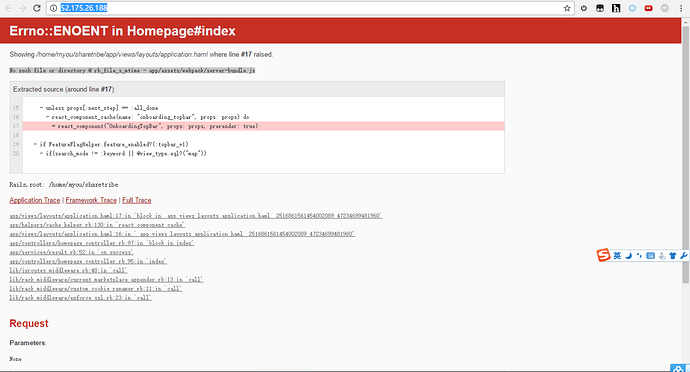Toggle the Sogou moon half-width icon
690x372 pixels.
pyautogui.click(x=629, y=256)
